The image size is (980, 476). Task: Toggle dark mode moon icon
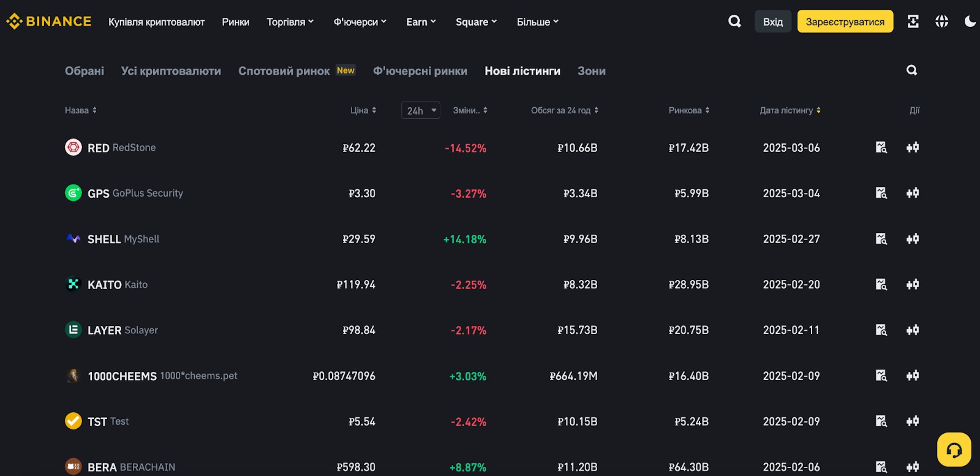point(970,21)
